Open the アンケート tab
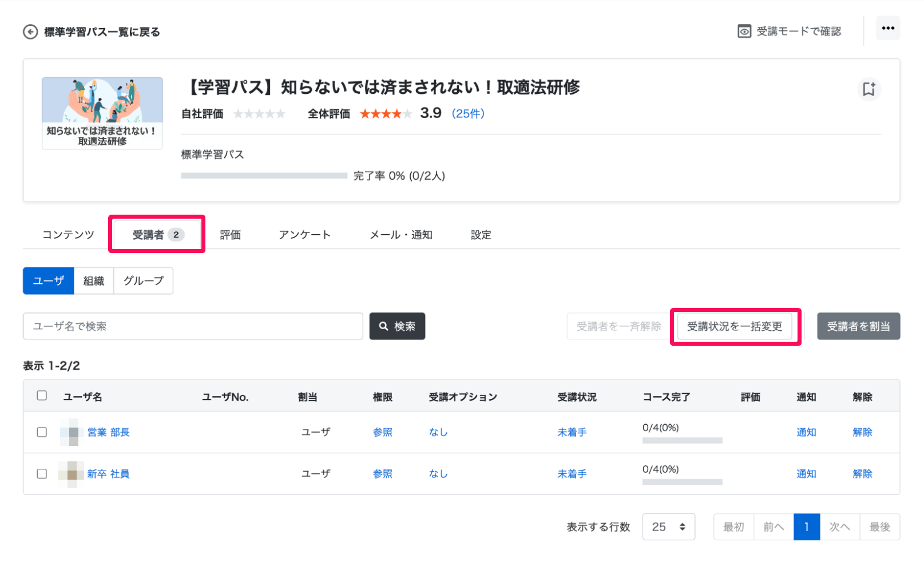Viewport: 924px width, 581px height. coord(304,235)
